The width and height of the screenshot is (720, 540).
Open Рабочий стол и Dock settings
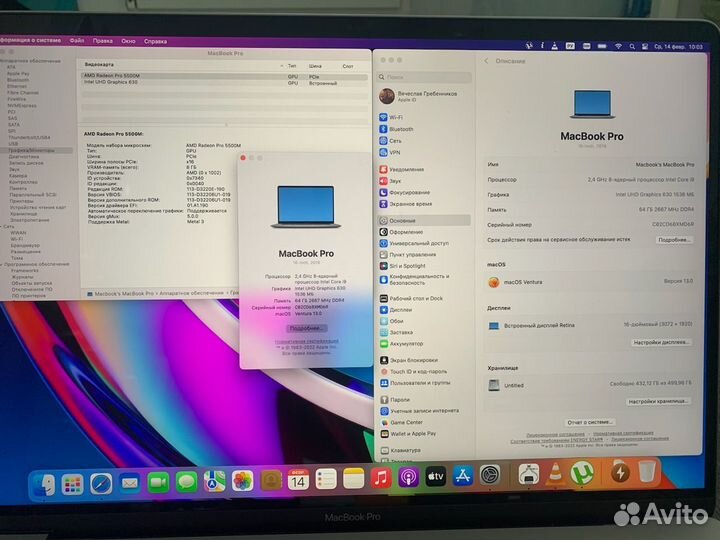[x=411, y=298]
